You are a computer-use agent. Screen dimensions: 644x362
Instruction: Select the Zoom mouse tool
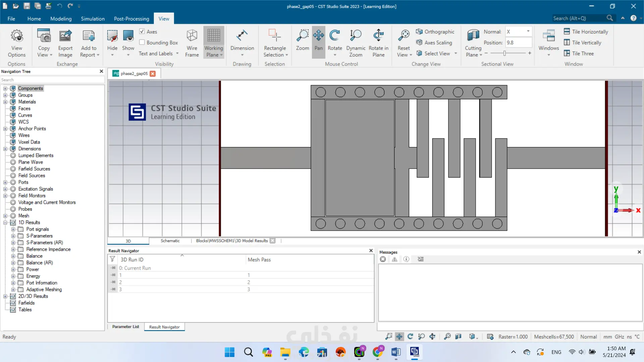pos(303,40)
